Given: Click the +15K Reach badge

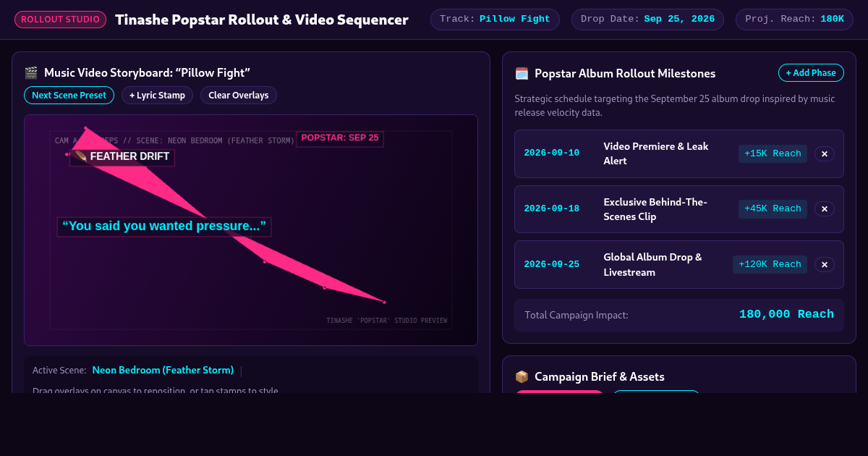Looking at the screenshot, I should 773,153.
